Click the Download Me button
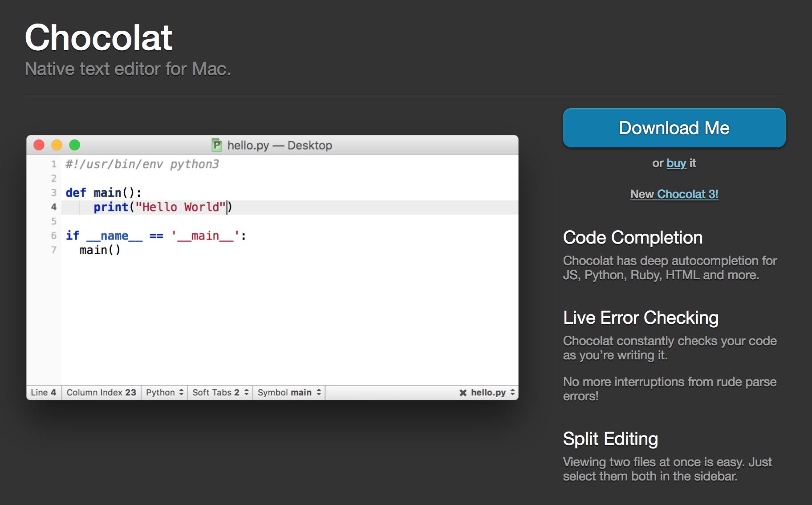 [674, 128]
